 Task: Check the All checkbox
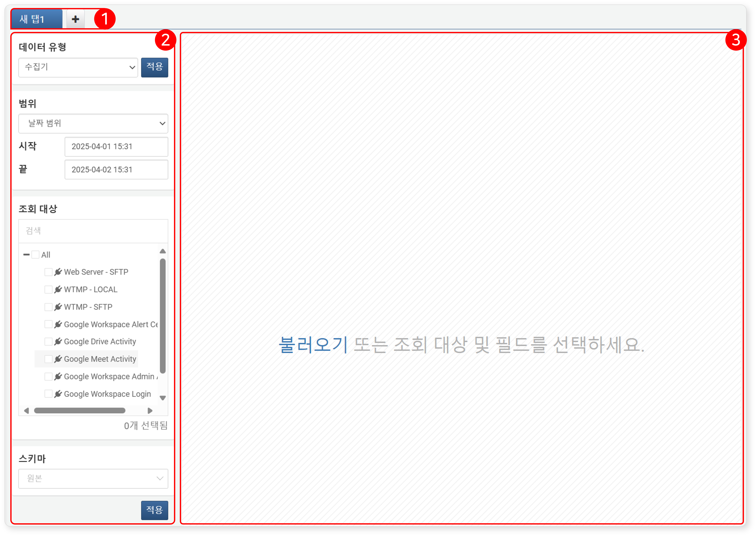[x=36, y=255]
